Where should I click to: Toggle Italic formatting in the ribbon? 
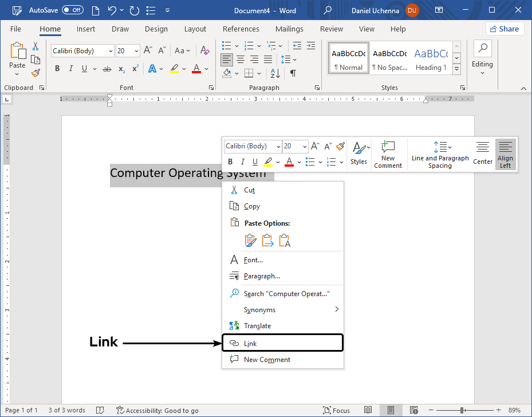(70, 68)
